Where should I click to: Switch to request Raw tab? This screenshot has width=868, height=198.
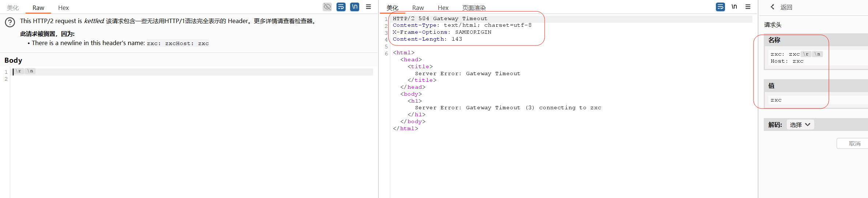pos(38,8)
